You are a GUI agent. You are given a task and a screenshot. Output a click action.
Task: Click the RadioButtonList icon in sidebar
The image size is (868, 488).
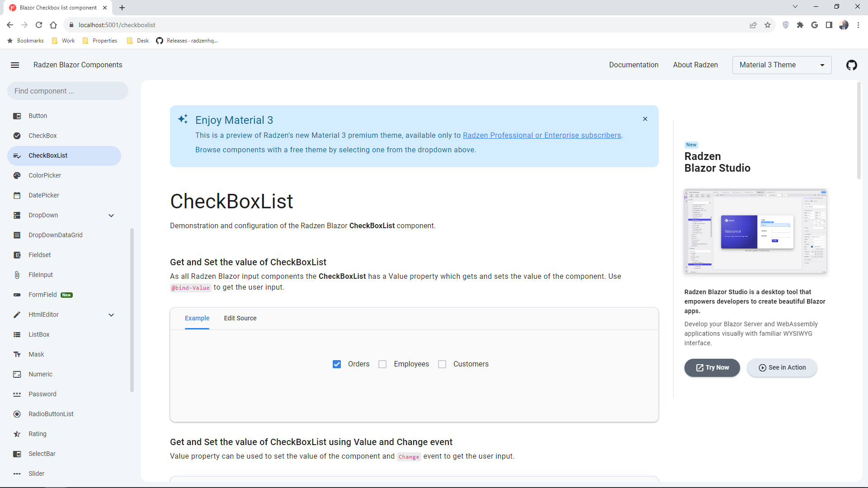click(x=17, y=414)
